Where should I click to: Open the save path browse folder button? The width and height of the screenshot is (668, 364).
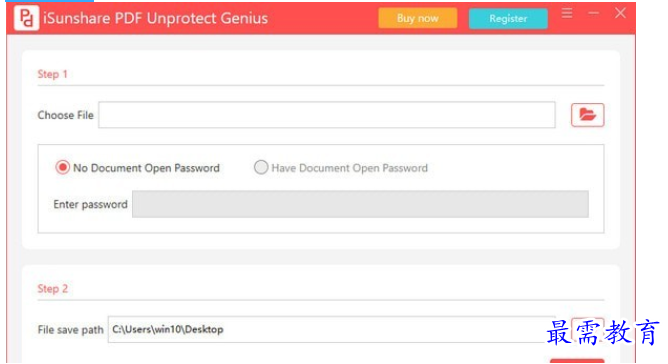(587, 325)
